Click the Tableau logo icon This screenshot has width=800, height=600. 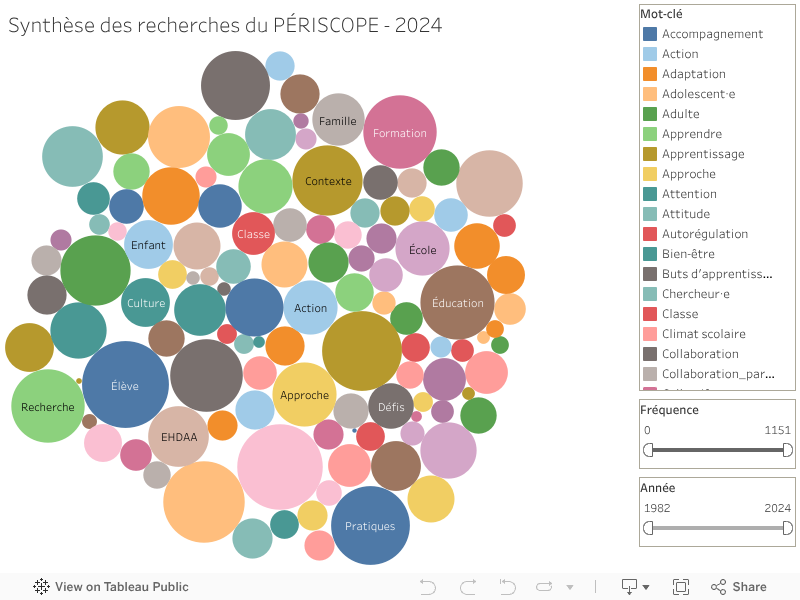42,587
